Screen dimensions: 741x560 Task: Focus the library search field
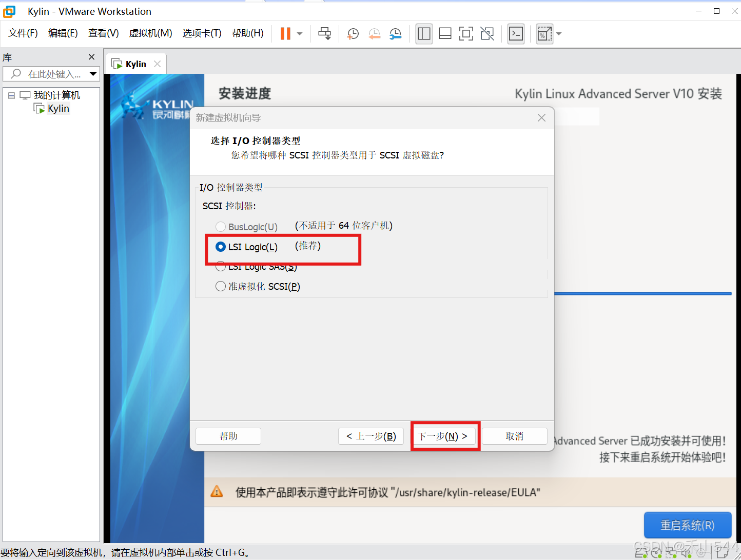click(x=51, y=74)
